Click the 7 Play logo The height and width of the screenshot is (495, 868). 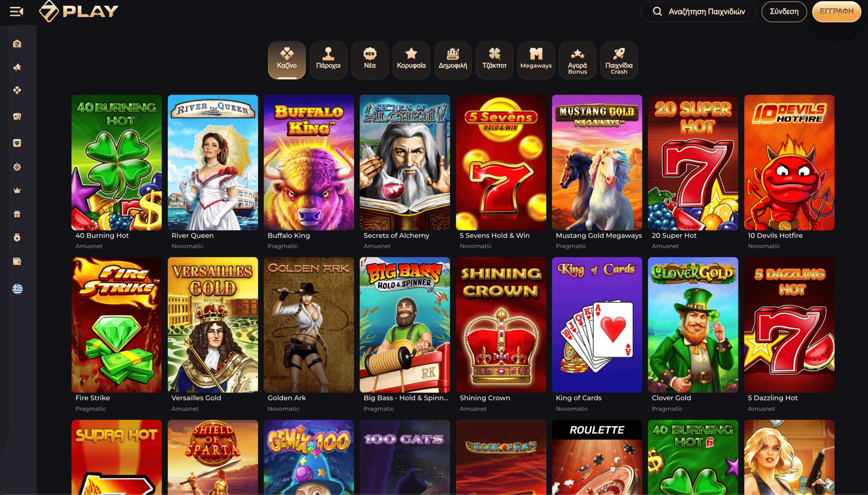(79, 11)
